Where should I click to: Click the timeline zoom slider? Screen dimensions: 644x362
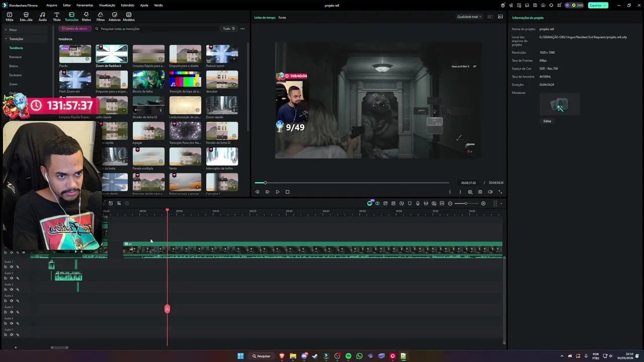click(x=466, y=203)
